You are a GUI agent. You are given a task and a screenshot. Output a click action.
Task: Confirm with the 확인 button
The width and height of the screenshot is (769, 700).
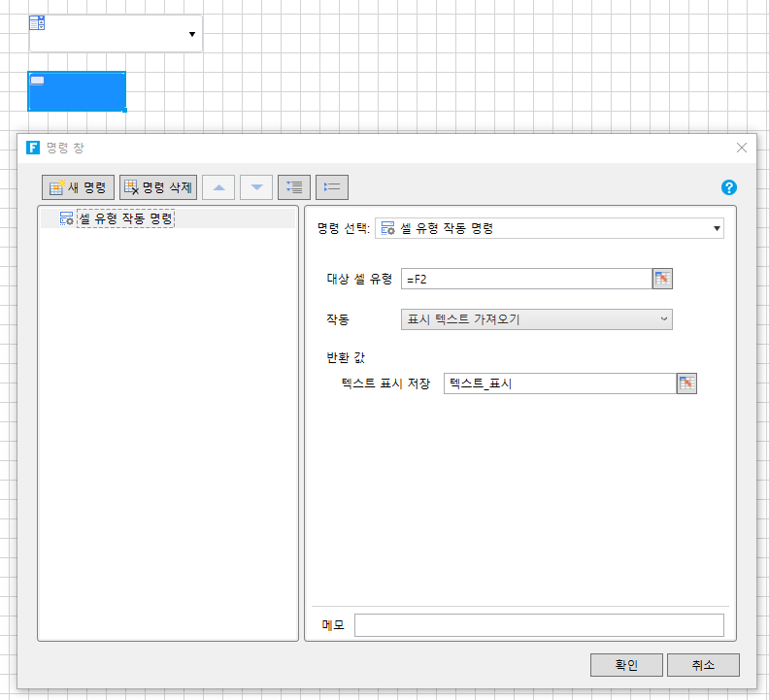pyautogui.click(x=626, y=665)
